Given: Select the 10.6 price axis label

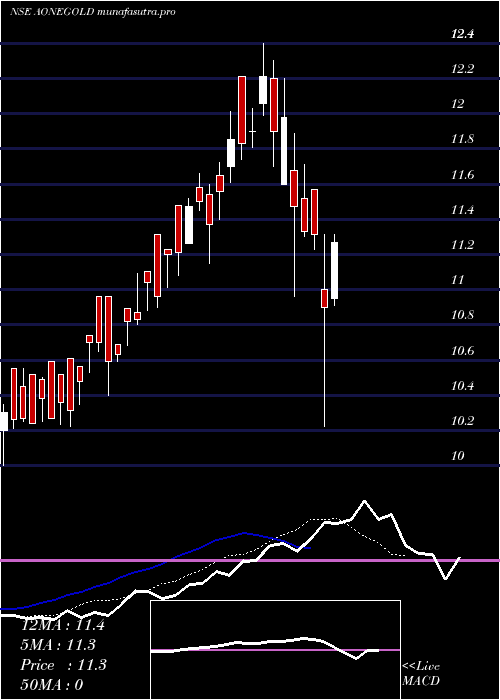Looking at the screenshot, I should coord(462,351).
